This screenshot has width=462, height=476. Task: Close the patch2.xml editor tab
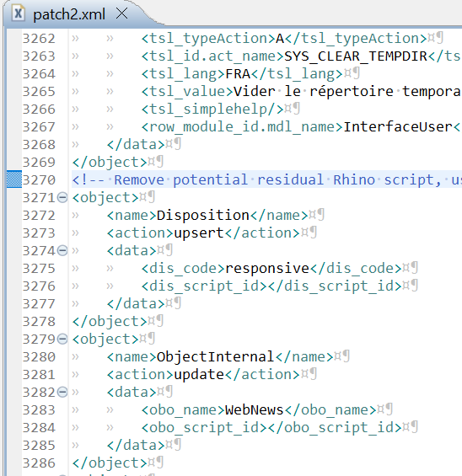(121, 13)
